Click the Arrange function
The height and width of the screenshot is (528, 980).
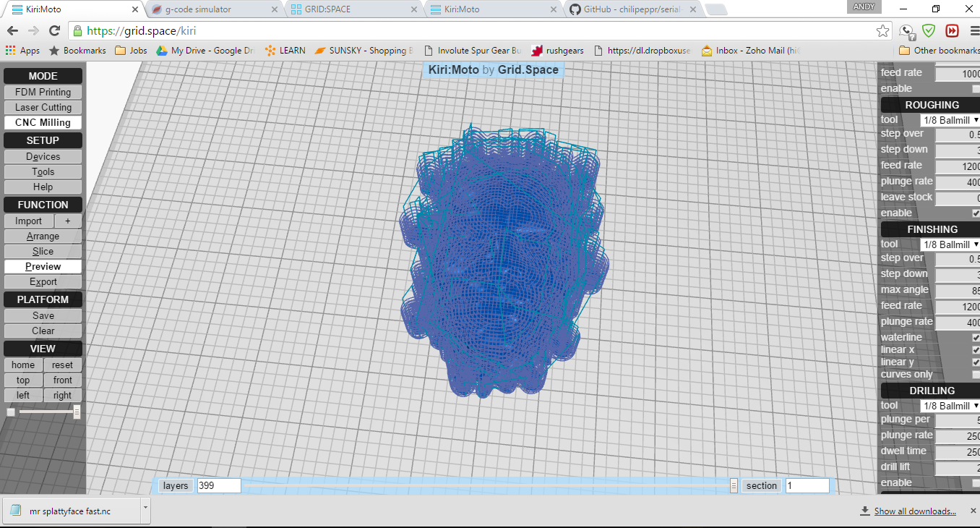tap(43, 237)
